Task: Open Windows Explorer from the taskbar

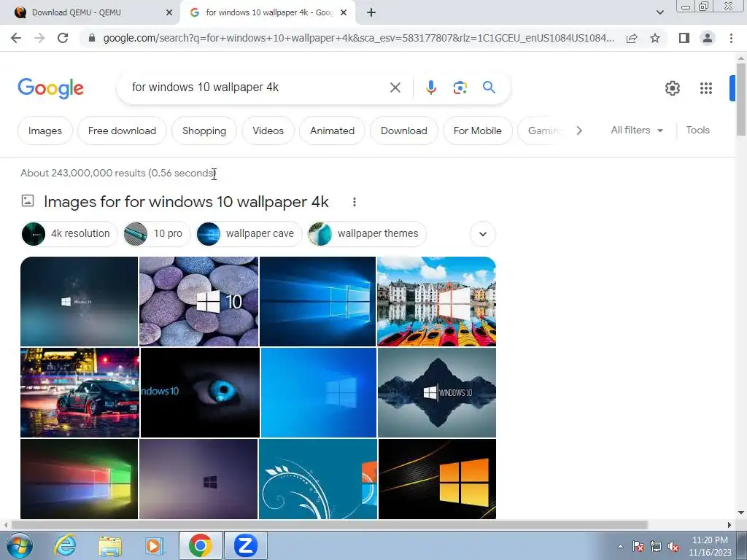Action: 110,545
